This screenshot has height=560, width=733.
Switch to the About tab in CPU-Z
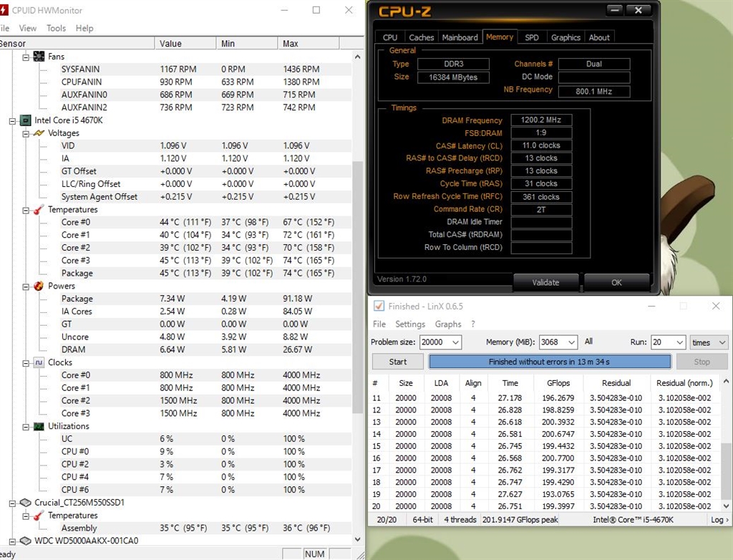tap(599, 37)
